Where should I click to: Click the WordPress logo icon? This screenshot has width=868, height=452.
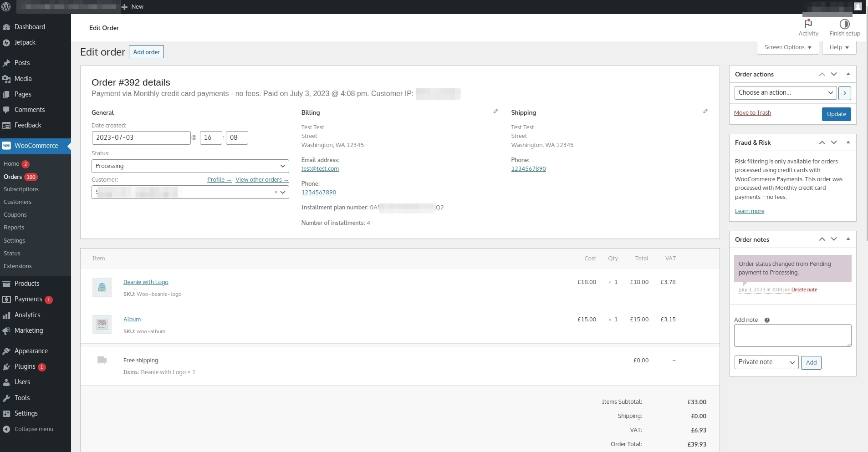[6, 7]
